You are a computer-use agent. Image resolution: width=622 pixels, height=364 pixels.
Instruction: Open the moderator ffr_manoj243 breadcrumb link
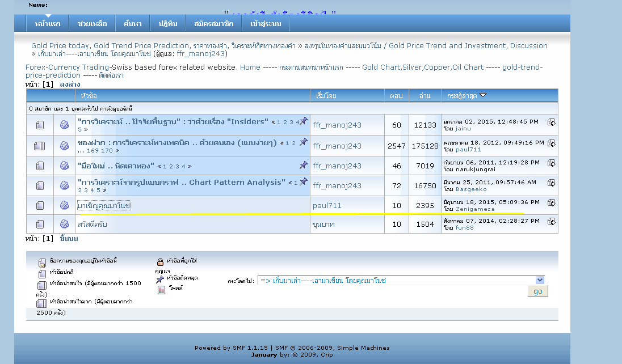(201, 53)
